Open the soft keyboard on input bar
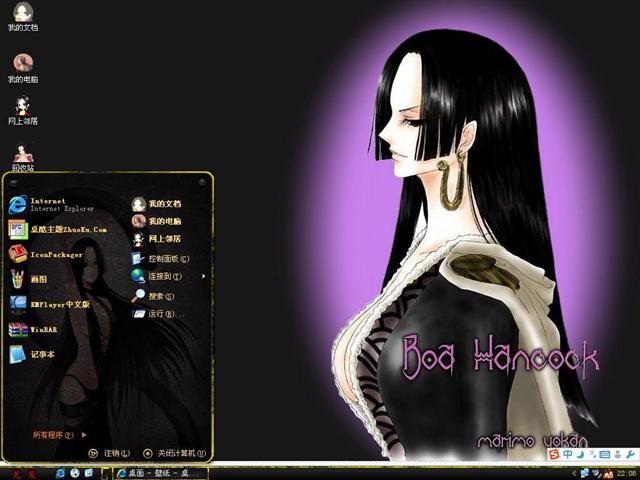Viewport: 640px width, 480px height. coord(605,454)
